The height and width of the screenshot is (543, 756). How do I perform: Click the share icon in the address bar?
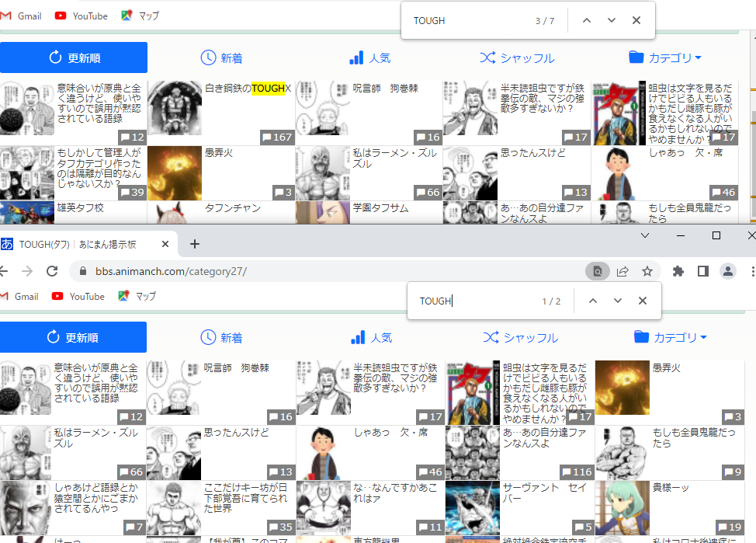coord(622,271)
